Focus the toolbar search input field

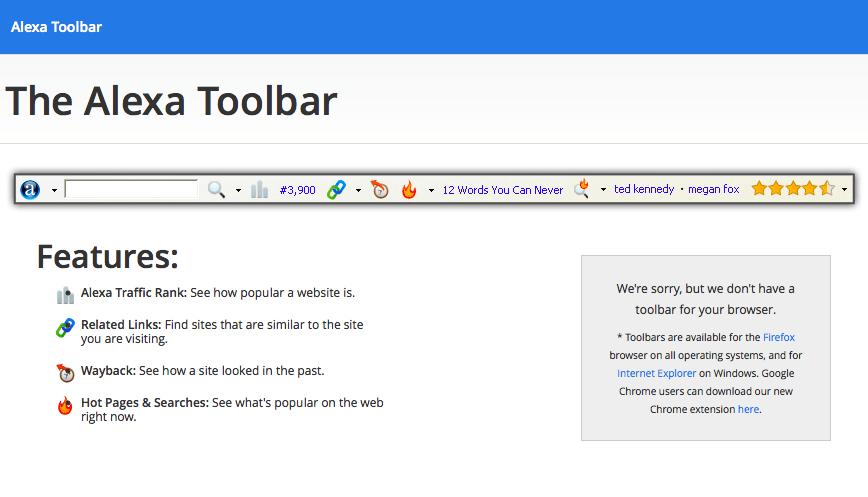pyautogui.click(x=131, y=189)
